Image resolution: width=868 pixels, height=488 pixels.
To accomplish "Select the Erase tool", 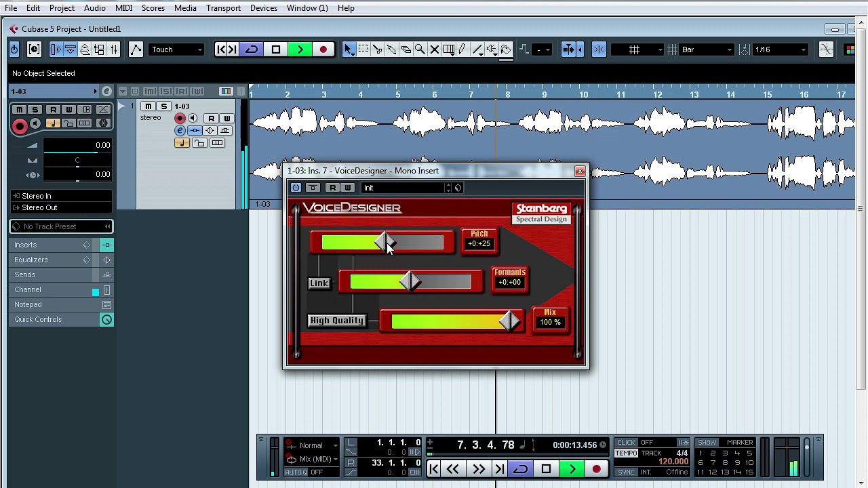I will pos(406,49).
